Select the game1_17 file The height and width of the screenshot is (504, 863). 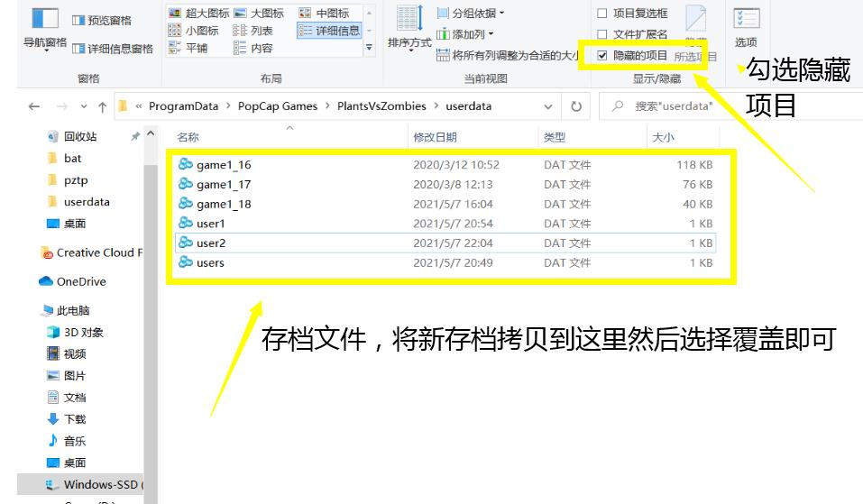(x=445, y=184)
